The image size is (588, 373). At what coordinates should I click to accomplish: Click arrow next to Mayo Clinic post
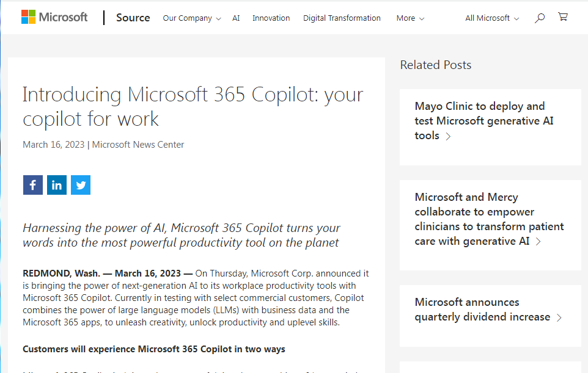[448, 136]
